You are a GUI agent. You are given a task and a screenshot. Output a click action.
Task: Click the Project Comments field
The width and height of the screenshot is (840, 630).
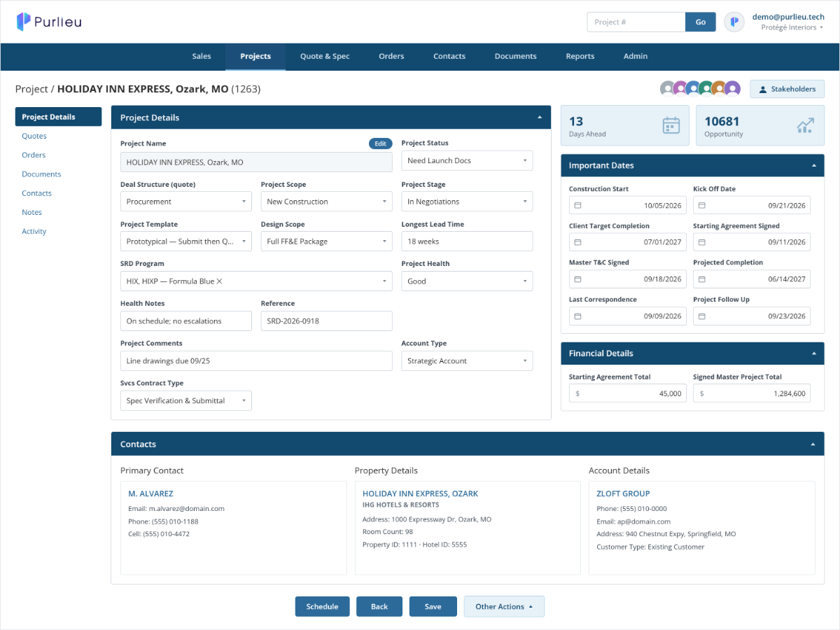256,361
